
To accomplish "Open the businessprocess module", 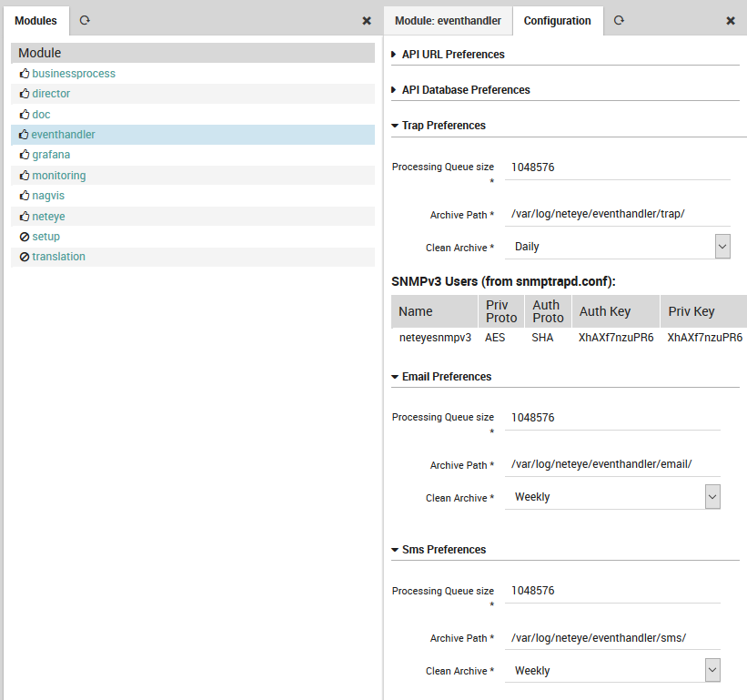I will click(74, 74).
